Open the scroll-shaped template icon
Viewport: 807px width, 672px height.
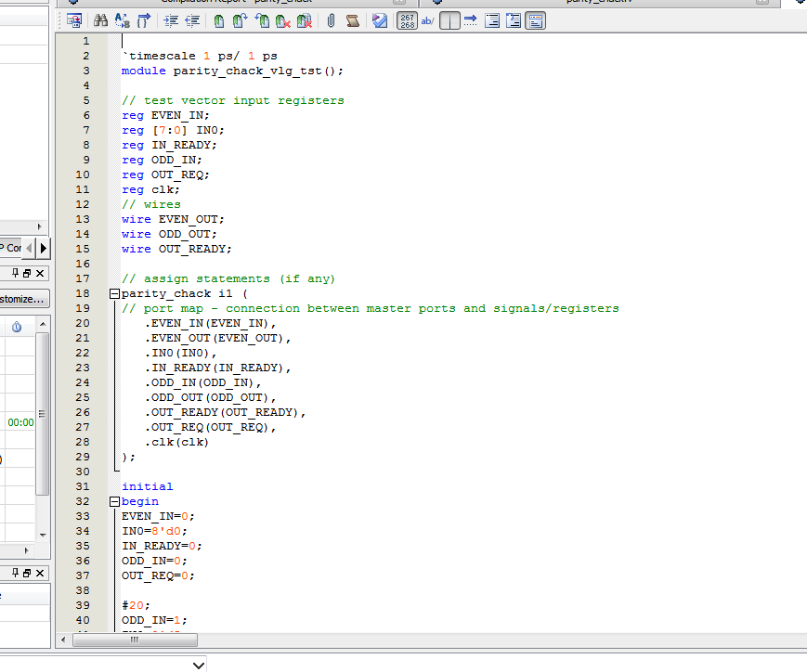pyautogui.click(x=353, y=20)
